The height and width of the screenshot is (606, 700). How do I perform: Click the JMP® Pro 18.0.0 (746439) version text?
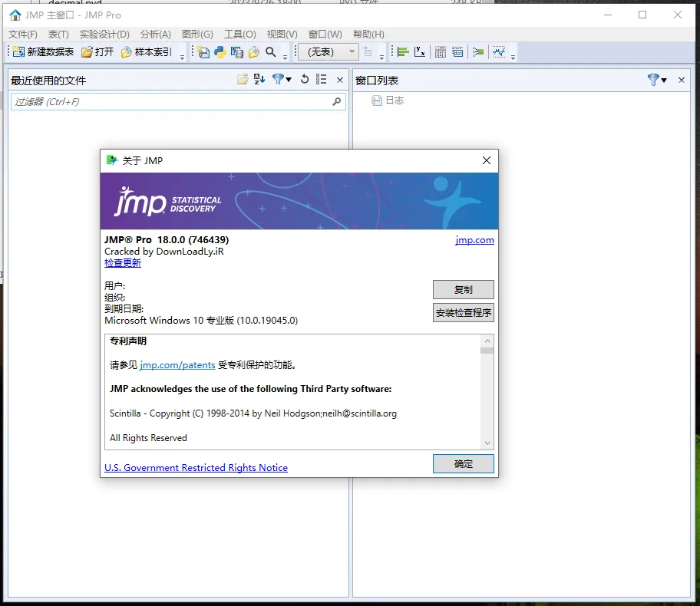click(x=167, y=239)
